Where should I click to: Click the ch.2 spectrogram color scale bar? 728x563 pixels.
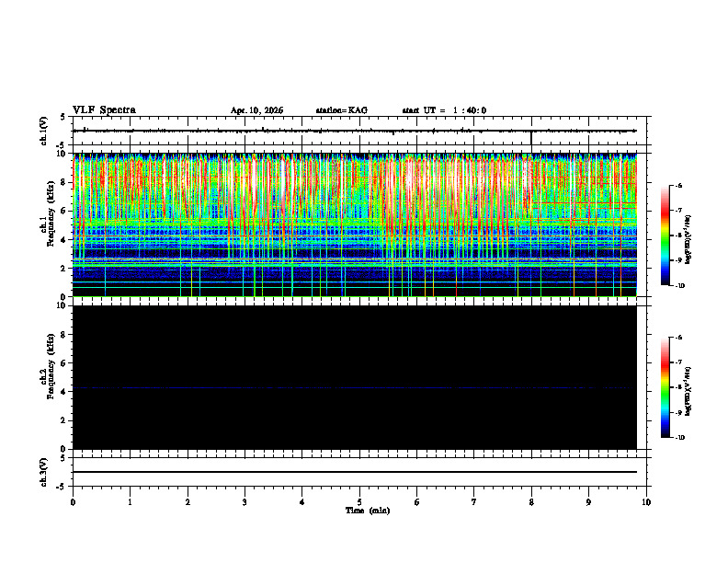click(x=665, y=387)
